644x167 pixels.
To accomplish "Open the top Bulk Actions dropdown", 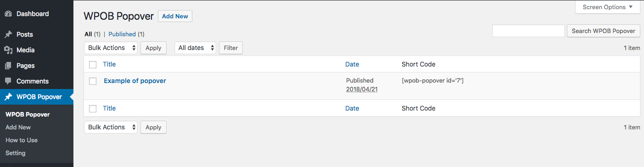I will click(x=111, y=48).
